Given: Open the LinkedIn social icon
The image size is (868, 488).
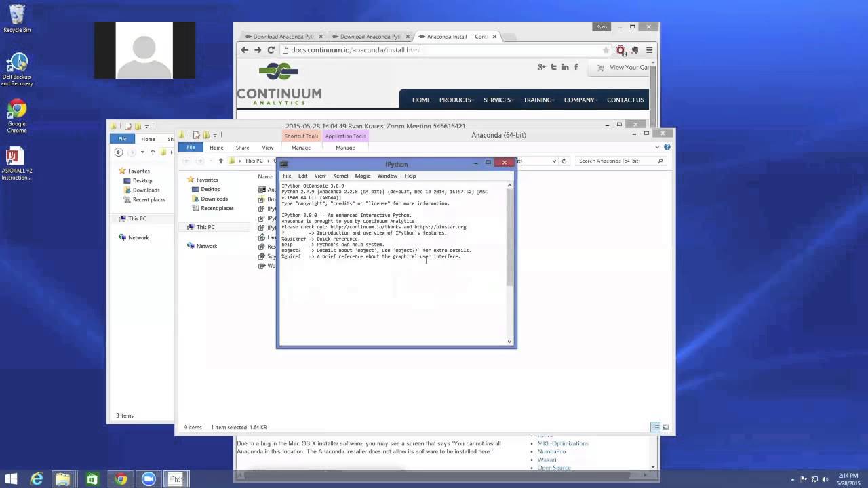Looking at the screenshot, I should (x=565, y=67).
